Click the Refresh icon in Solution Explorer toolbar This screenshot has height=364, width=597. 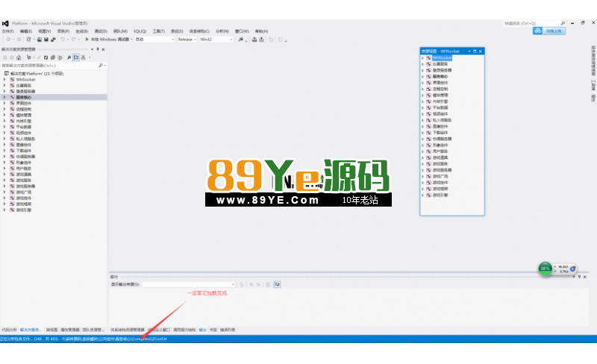(46, 57)
